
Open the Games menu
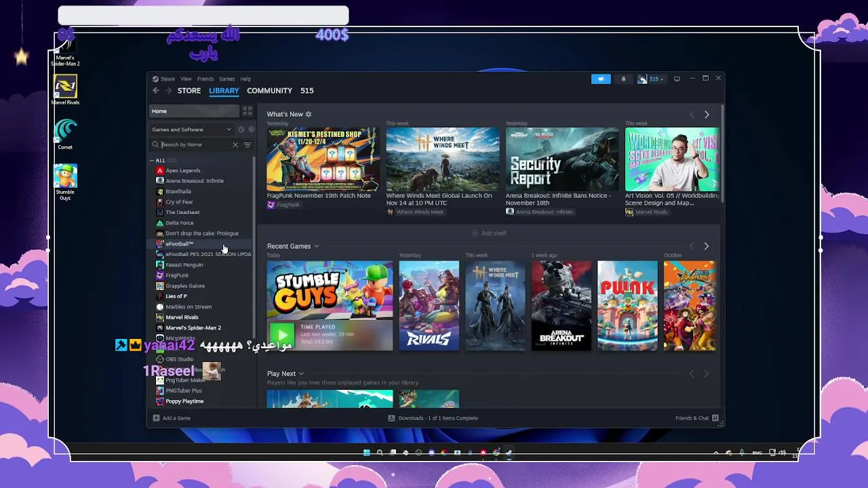[x=226, y=79]
